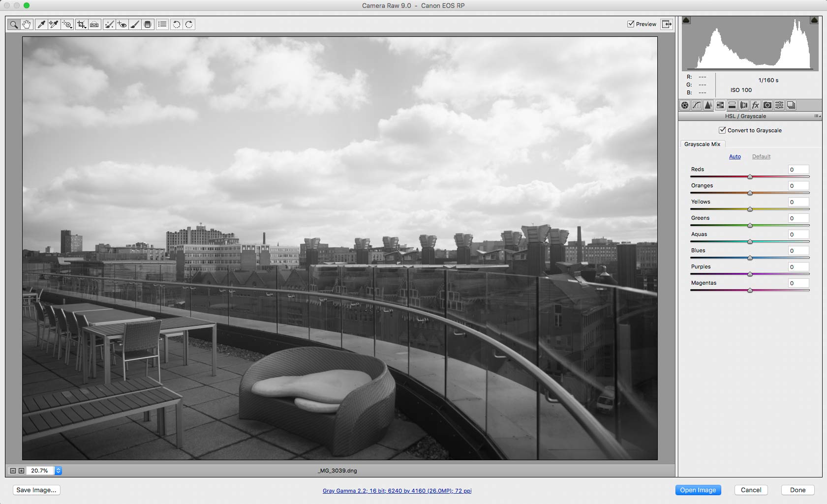Click the Reds slider handle
The width and height of the screenshot is (827, 504).
tap(750, 177)
